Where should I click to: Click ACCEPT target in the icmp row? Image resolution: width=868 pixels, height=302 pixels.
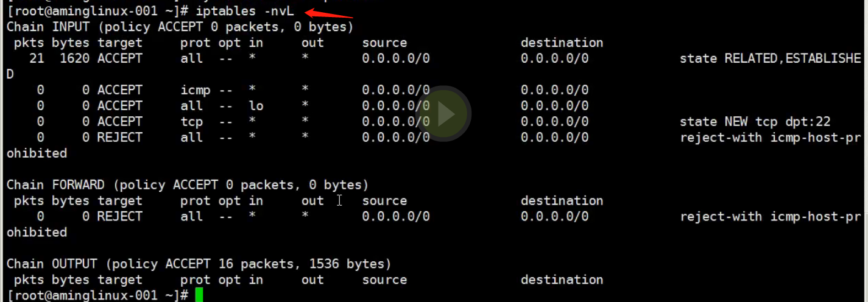click(x=119, y=90)
